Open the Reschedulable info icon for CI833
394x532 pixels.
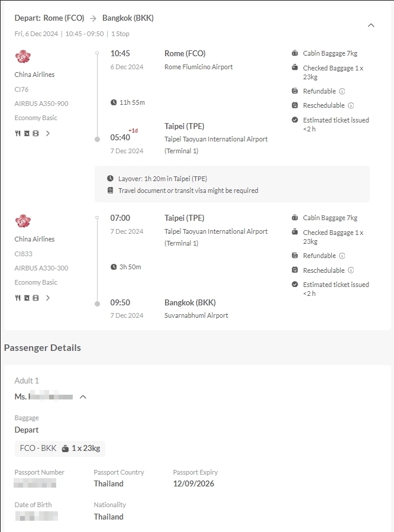351,270
